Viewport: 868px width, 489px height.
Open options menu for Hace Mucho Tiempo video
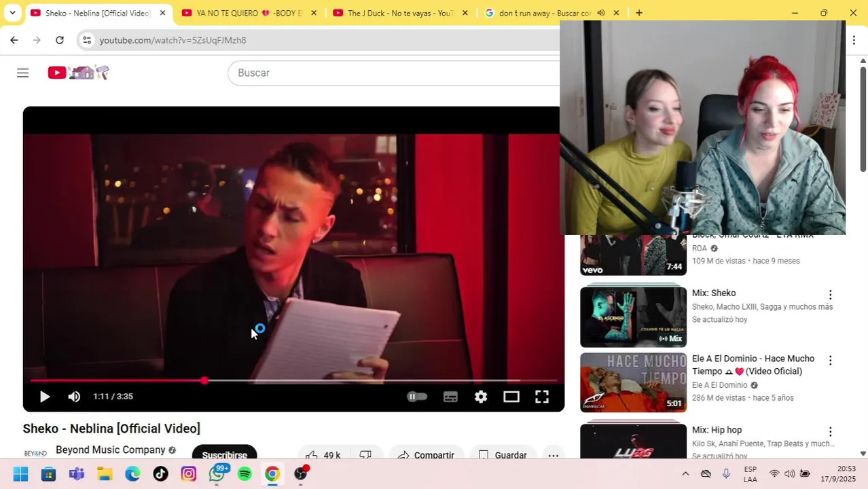830,360
